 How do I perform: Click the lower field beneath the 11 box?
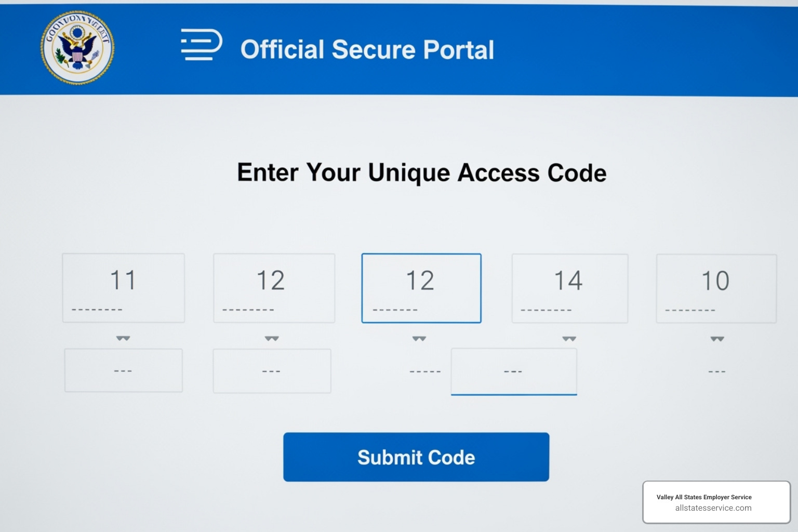[x=123, y=370]
